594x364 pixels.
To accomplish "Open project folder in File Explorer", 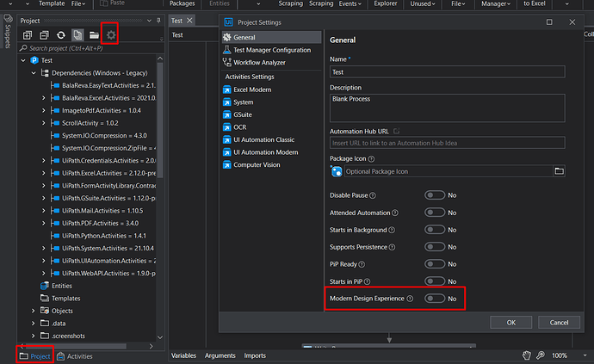I will (94, 35).
